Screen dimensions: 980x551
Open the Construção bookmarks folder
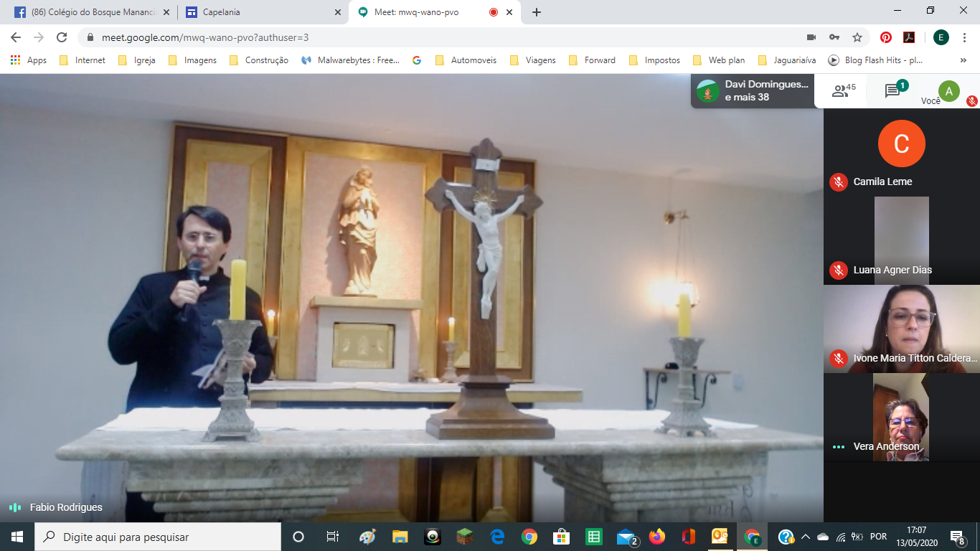coord(259,60)
